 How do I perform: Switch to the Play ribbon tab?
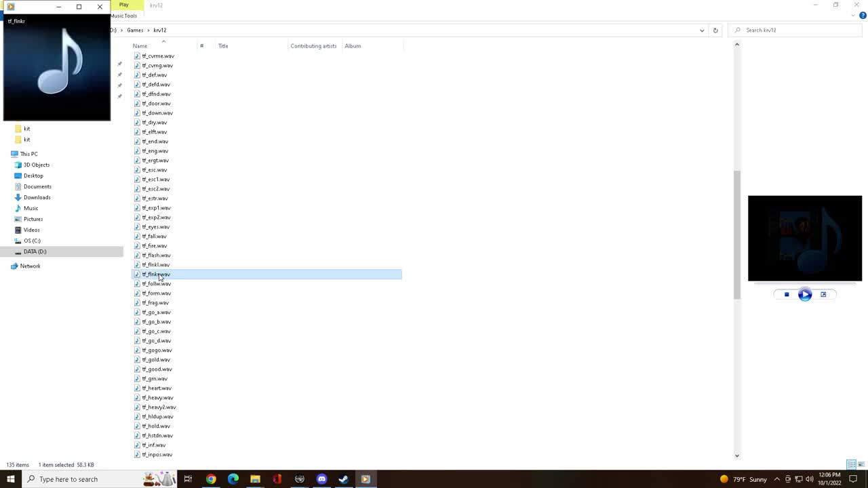pos(123,5)
